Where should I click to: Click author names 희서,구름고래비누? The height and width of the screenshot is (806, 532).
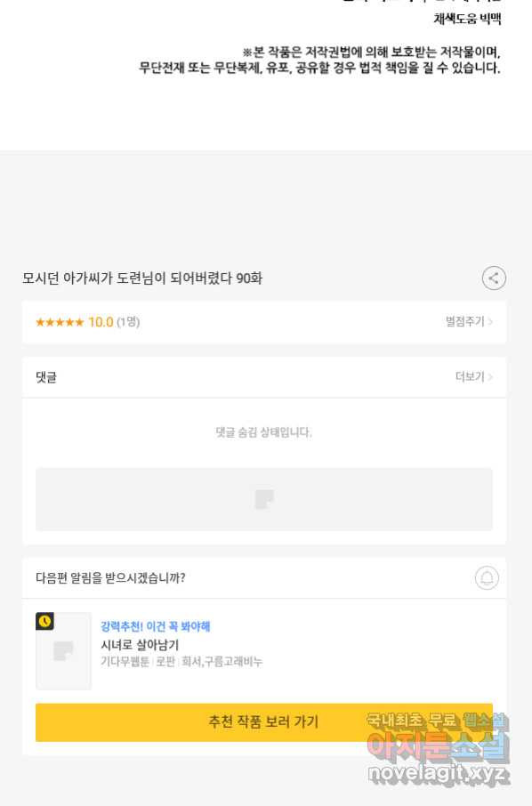click(222, 662)
